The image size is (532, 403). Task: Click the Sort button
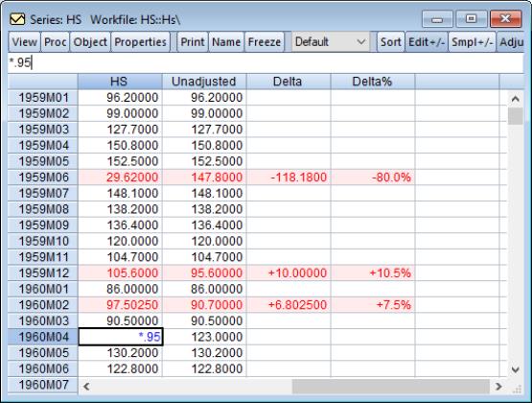390,42
